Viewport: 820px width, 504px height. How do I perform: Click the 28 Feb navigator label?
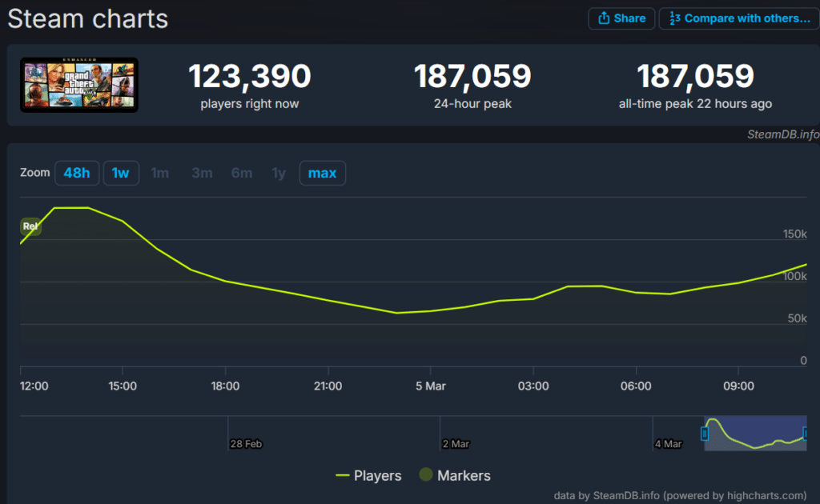246,444
